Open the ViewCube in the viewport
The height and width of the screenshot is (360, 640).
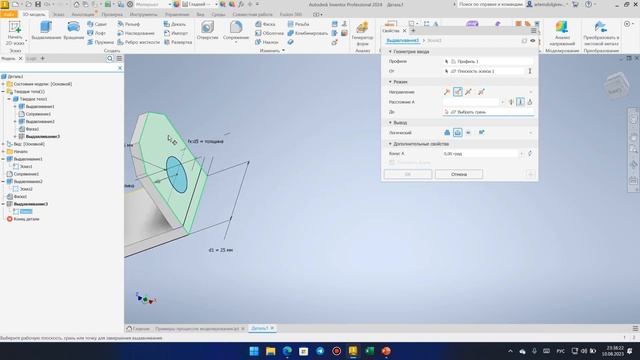(x=616, y=85)
